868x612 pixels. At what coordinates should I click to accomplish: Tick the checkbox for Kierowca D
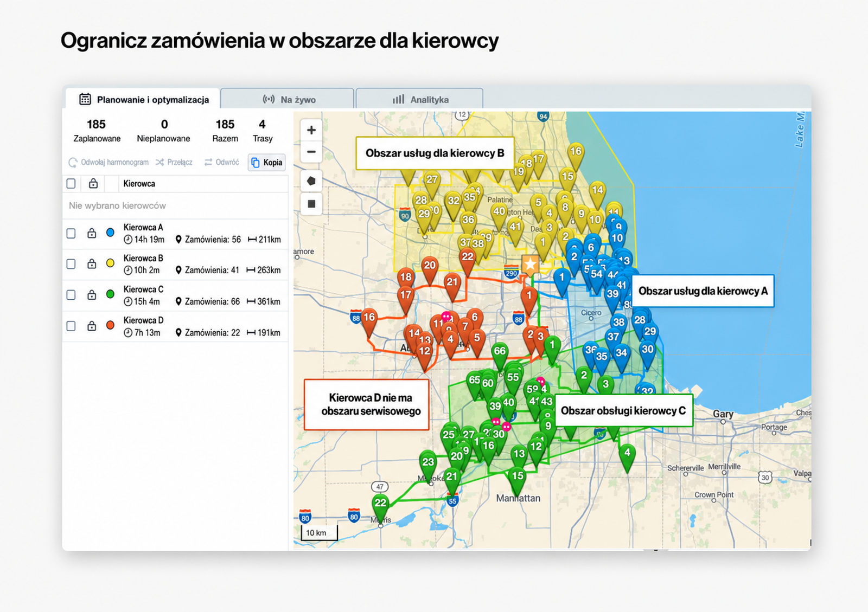(x=71, y=326)
